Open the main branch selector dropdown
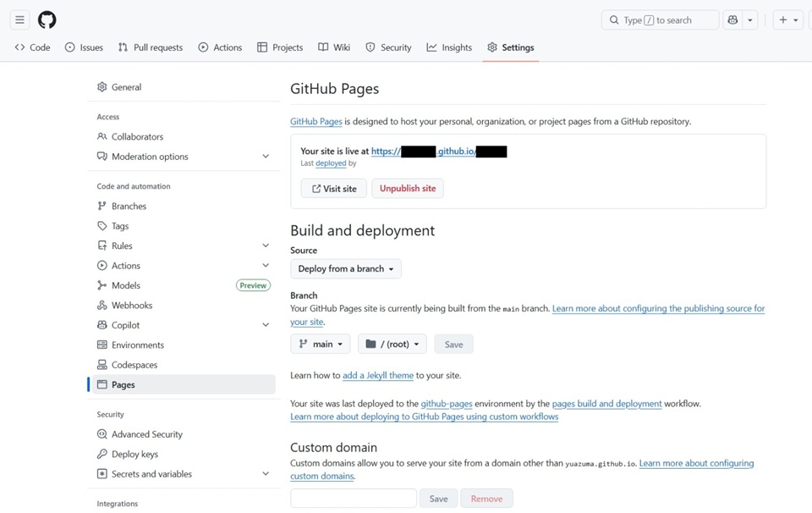Viewport: 812px width, 513px height. (x=320, y=344)
